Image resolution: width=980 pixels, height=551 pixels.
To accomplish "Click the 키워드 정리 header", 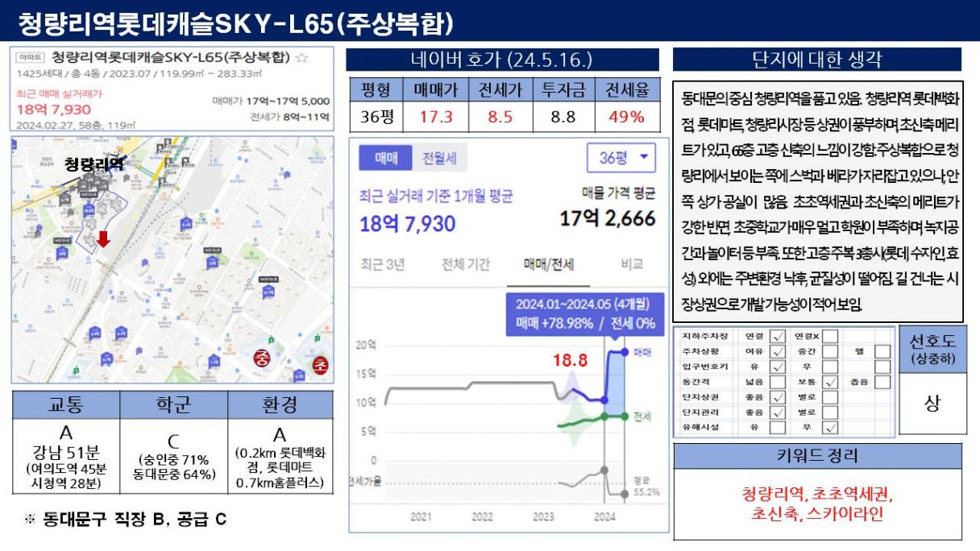I will (x=816, y=455).
